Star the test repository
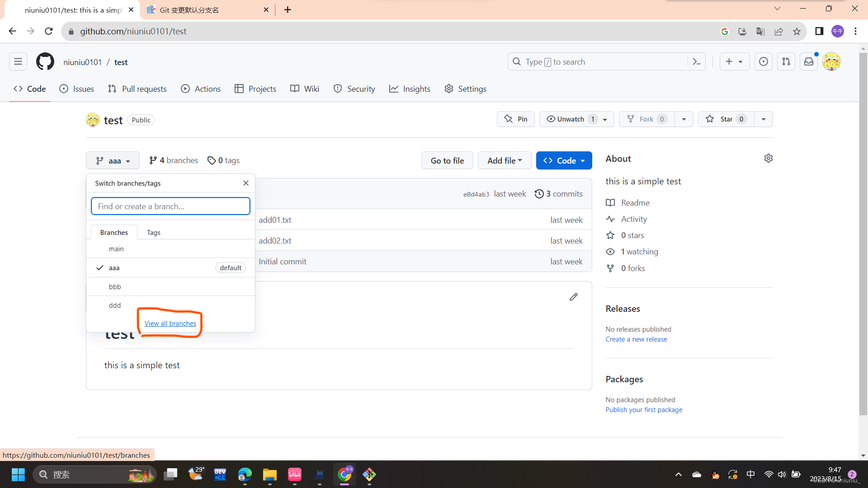The image size is (868, 488). click(x=726, y=119)
